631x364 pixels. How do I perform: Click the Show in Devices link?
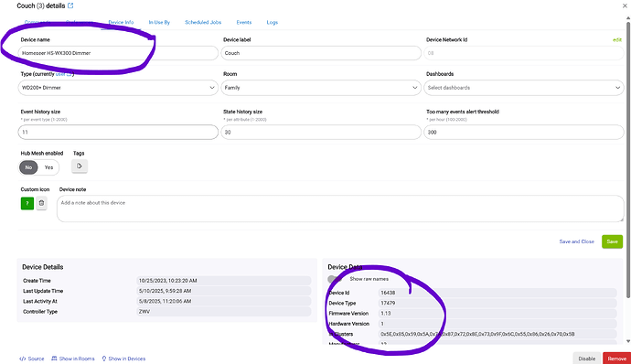[x=123, y=359]
